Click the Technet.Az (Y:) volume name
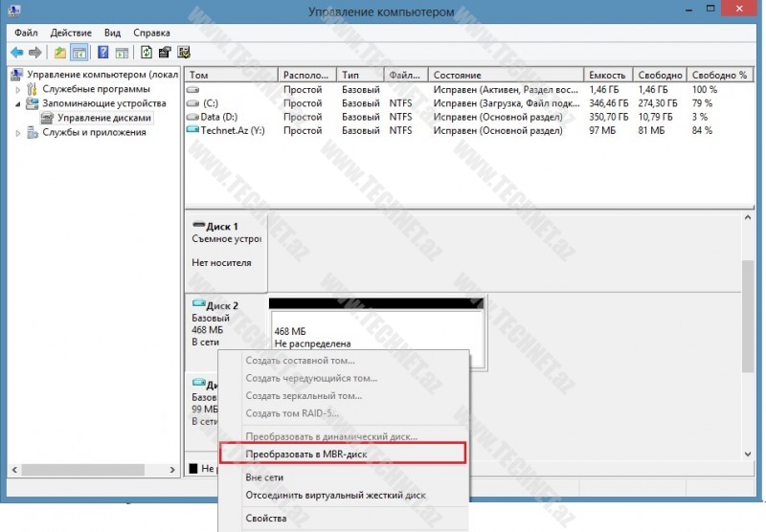This screenshot has height=532, width=766. (233, 130)
